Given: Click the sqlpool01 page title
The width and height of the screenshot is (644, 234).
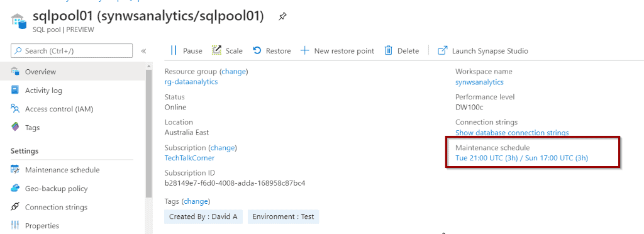Looking at the screenshot, I should pos(148,16).
